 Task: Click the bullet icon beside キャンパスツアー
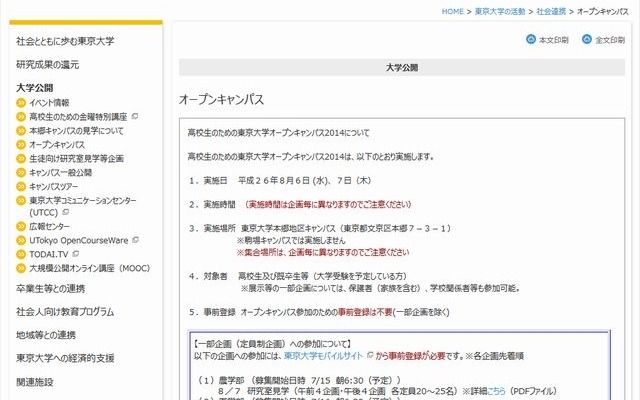pyautogui.click(x=21, y=187)
